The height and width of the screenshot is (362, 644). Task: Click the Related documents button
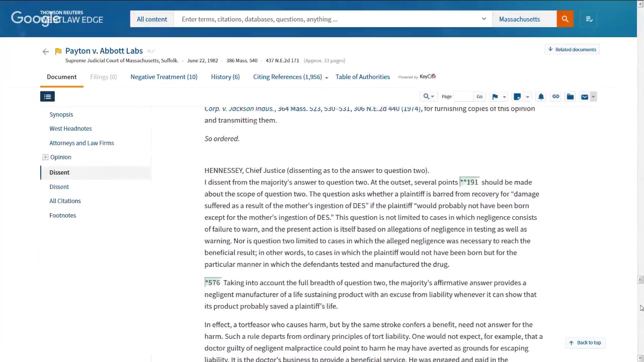[572, 49]
